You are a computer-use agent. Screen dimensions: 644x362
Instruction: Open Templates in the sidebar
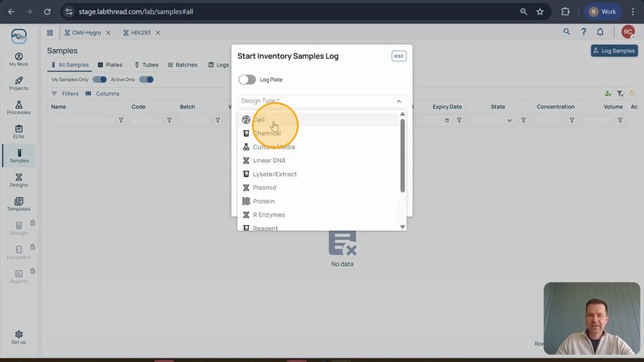pyautogui.click(x=19, y=204)
